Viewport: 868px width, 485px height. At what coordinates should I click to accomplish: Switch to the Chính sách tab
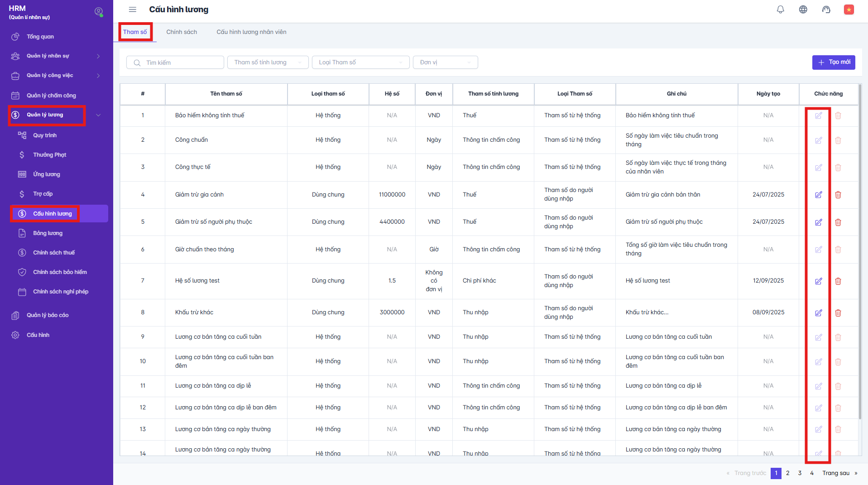[182, 32]
